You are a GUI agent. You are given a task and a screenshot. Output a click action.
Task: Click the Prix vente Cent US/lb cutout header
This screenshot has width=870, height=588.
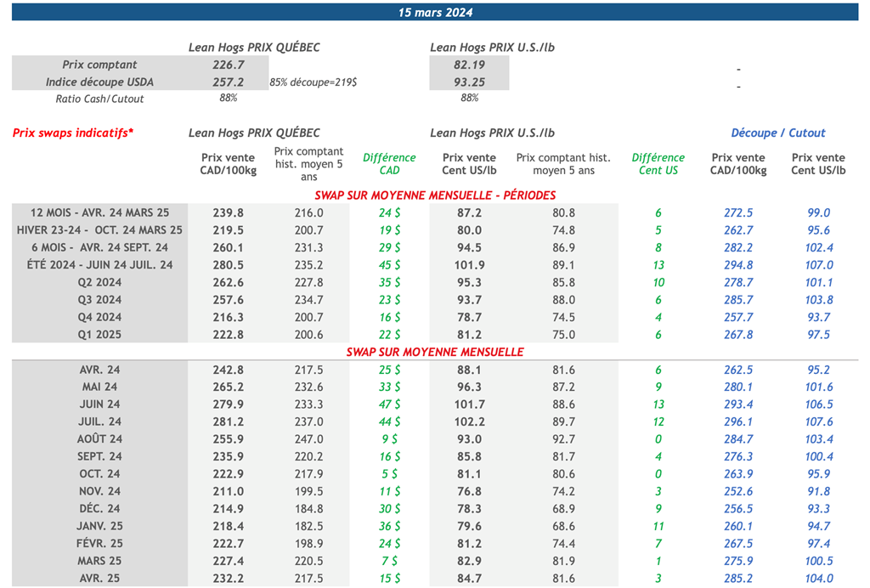(818, 164)
